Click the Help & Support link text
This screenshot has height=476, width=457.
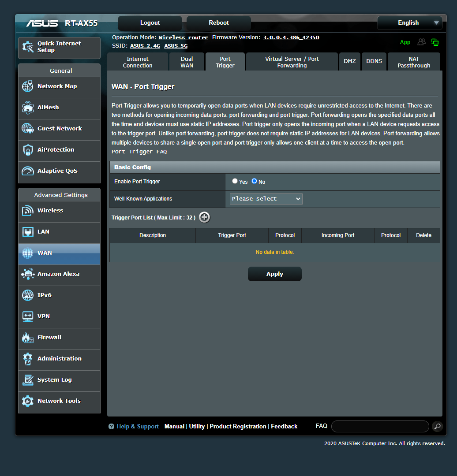[138, 426]
